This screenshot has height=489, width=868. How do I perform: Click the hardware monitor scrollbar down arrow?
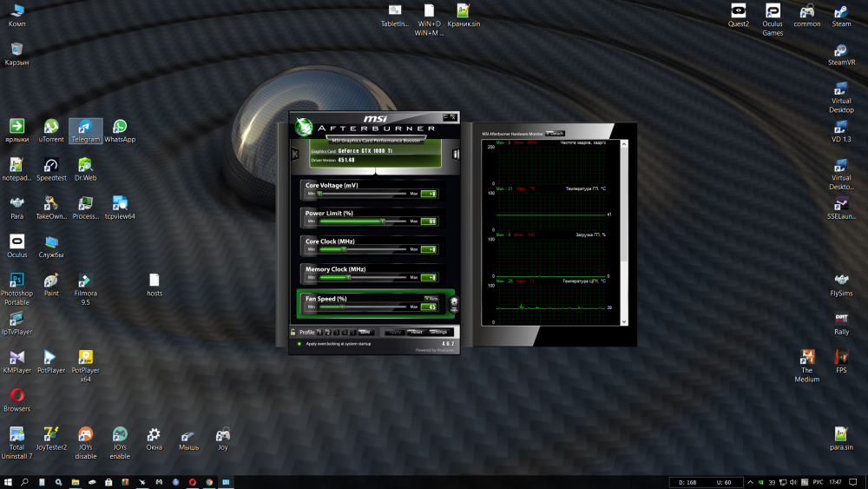(624, 320)
